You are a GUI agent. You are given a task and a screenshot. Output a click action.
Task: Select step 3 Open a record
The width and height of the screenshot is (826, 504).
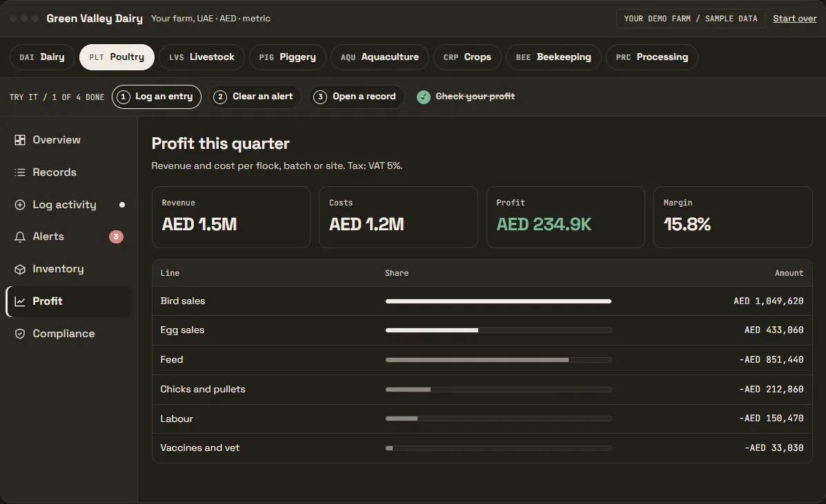pyautogui.click(x=356, y=97)
